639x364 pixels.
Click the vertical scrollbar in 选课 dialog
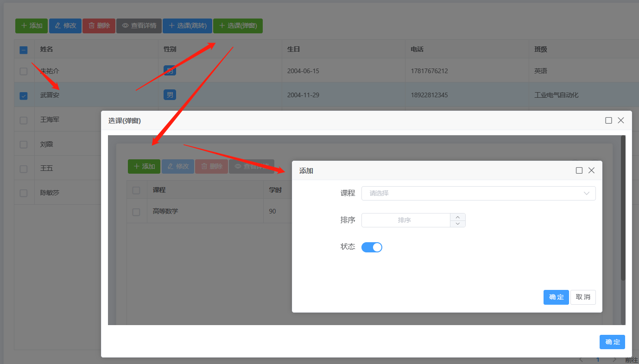(x=623, y=208)
